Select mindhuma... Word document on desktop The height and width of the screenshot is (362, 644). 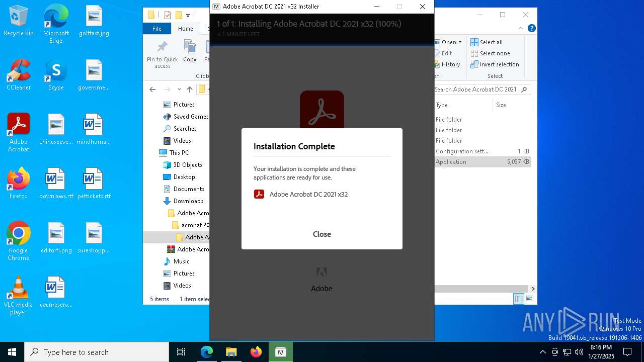point(94,129)
